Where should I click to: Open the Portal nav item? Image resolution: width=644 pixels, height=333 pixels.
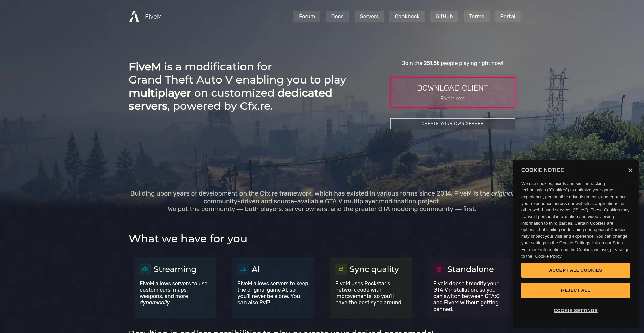pos(507,17)
